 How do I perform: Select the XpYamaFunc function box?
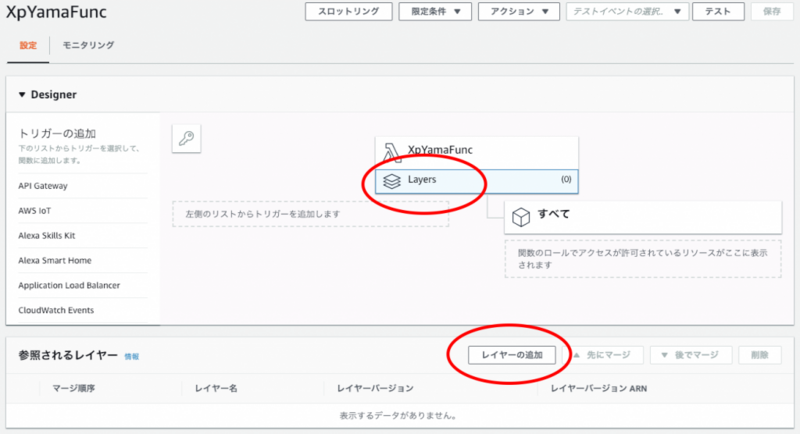click(477, 152)
